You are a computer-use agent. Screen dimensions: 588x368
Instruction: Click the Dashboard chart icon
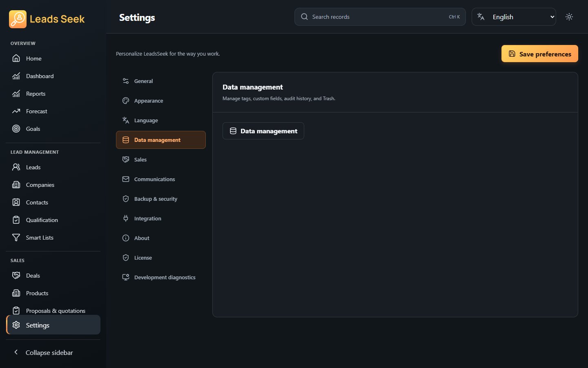coord(16,76)
